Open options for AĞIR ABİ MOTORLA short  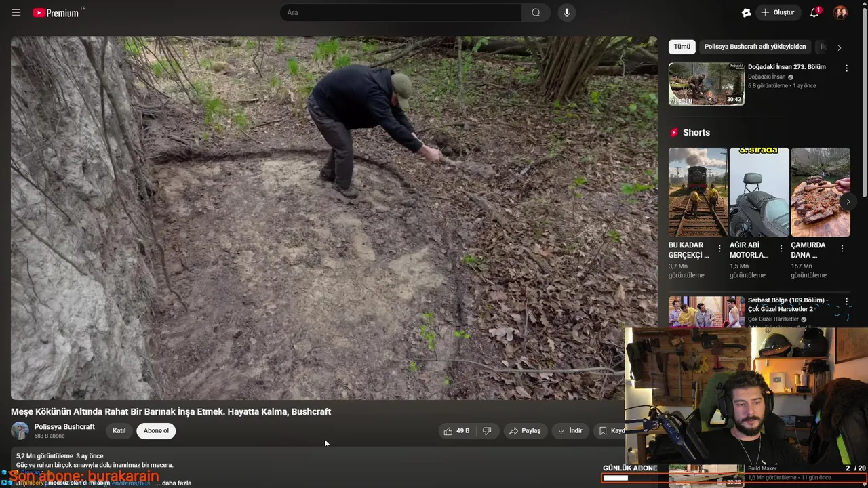pos(781,249)
